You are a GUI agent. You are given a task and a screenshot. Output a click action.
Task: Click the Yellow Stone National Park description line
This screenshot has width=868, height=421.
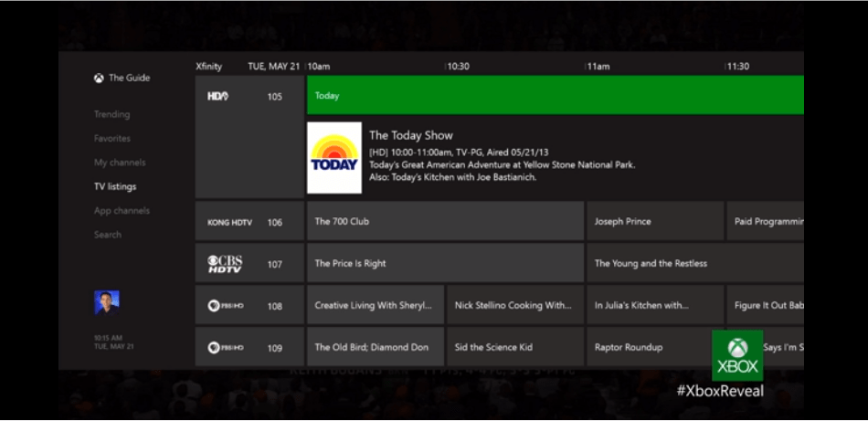tap(503, 165)
